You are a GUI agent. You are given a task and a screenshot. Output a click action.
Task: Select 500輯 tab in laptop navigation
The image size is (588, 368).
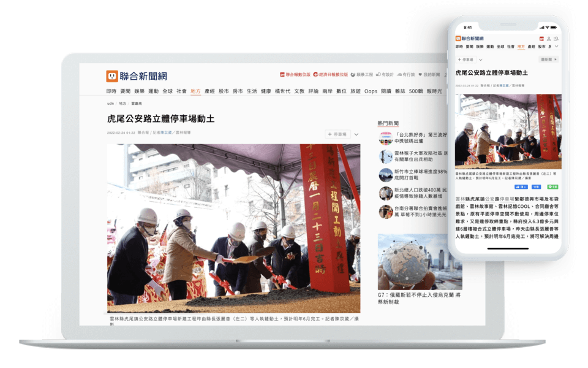point(416,91)
